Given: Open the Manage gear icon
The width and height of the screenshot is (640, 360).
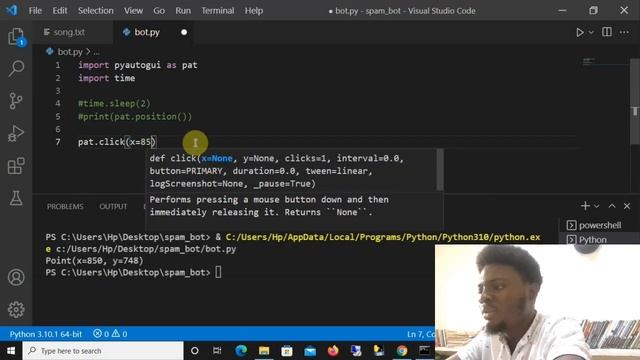Looking at the screenshot, I should (x=16, y=309).
